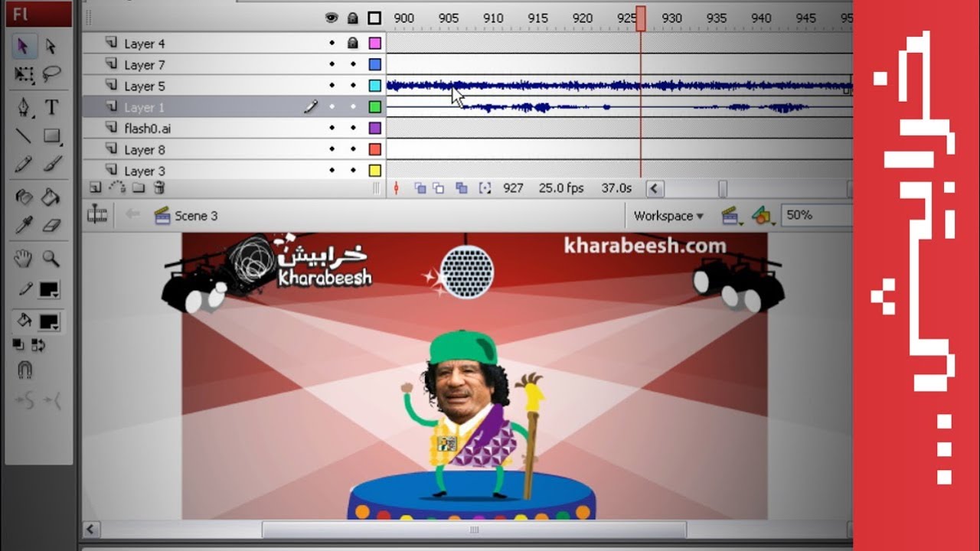Toggle lock-all-layers padlock in timeline header
The image size is (980, 551).
(353, 18)
